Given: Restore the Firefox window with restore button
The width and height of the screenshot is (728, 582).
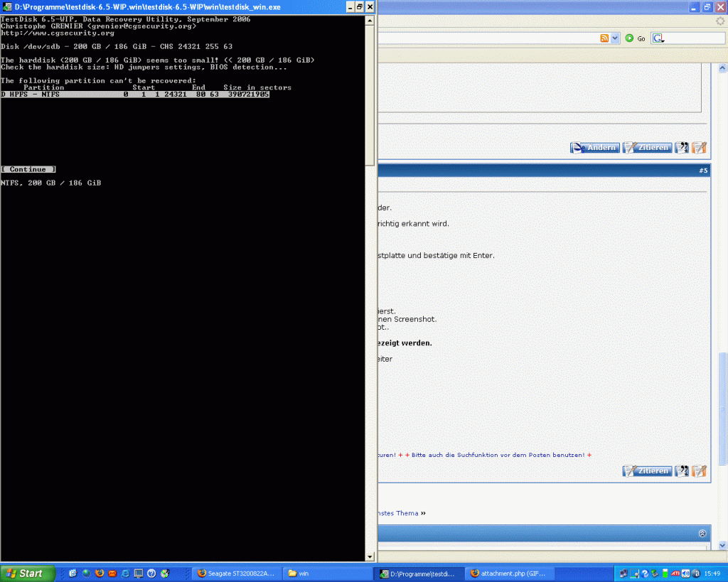Looking at the screenshot, I should pos(707,7).
